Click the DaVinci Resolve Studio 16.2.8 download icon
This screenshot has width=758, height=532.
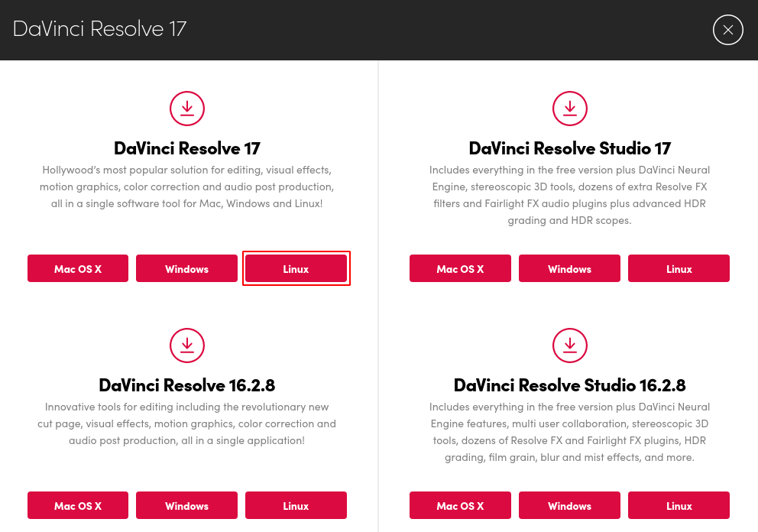click(x=570, y=345)
